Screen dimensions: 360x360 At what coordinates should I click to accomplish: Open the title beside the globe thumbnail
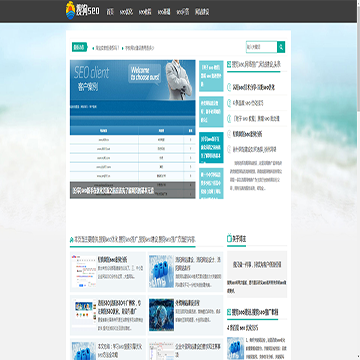[x=187, y=303]
